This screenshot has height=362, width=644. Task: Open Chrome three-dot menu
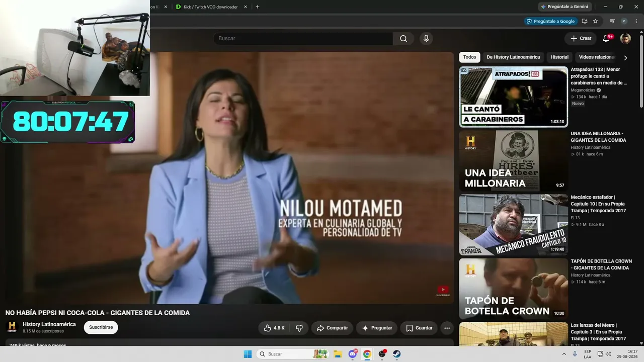click(636, 21)
